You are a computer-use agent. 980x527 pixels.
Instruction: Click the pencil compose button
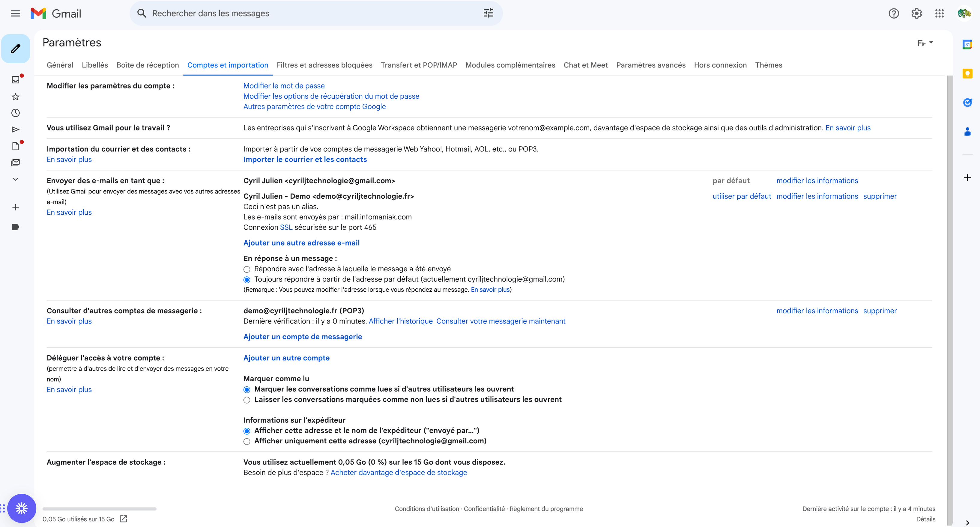16,49
